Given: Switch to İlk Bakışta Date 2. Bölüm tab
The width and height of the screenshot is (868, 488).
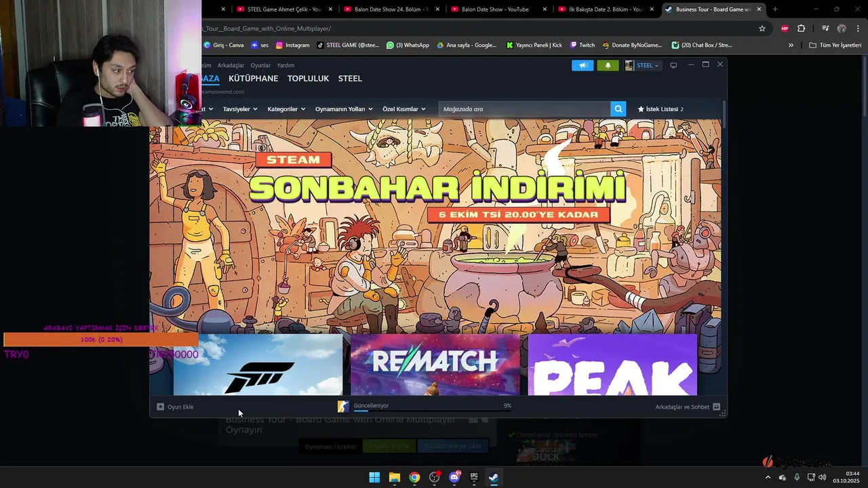Looking at the screenshot, I should 606,9.
